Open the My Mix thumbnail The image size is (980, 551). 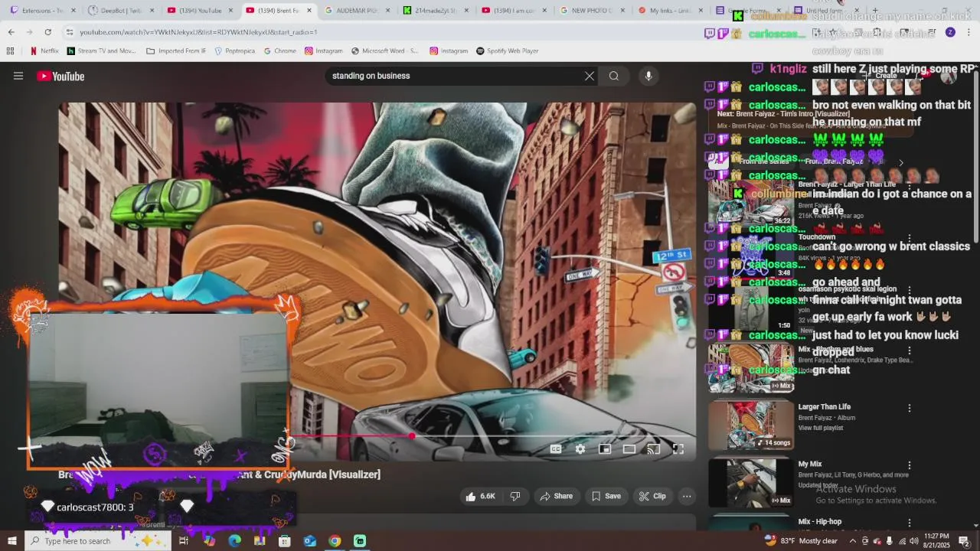pyautogui.click(x=751, y=483)
